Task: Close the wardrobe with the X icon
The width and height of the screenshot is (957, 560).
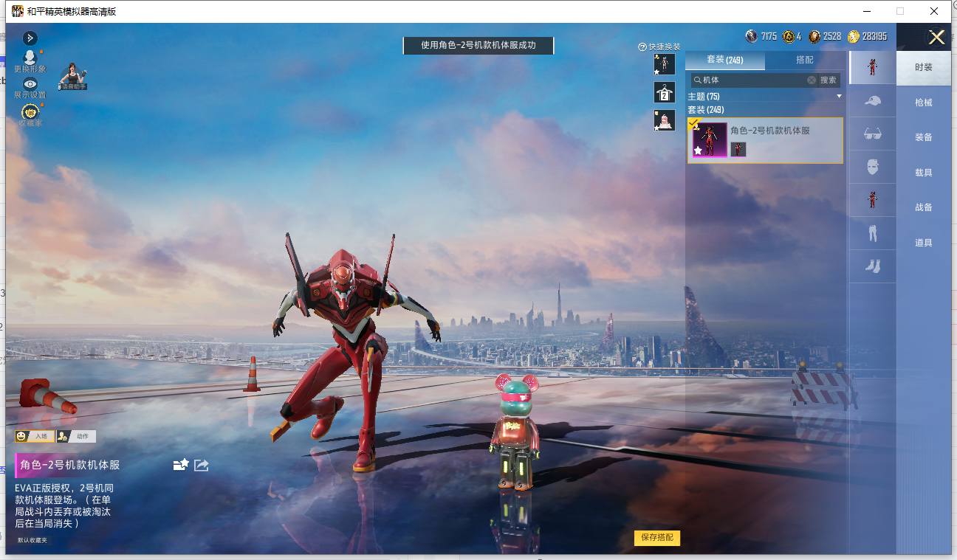Action: point(936,38)
